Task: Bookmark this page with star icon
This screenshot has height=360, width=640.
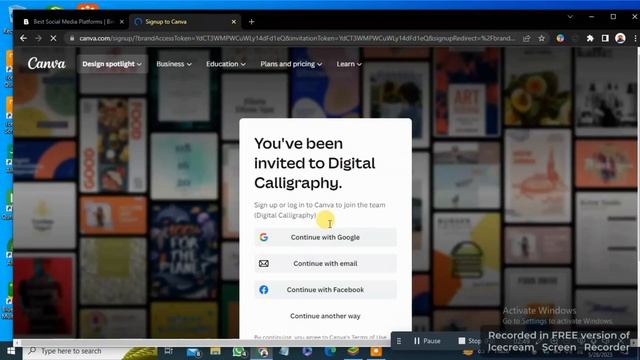Action: point(541,38)
